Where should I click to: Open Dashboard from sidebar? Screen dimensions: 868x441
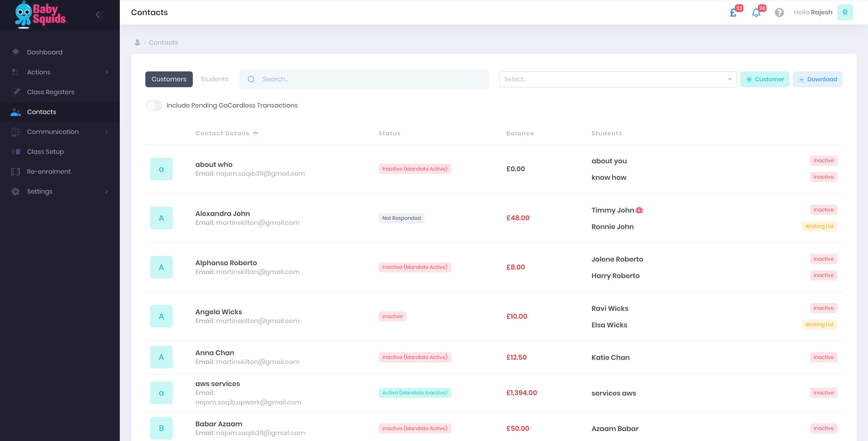45,52
